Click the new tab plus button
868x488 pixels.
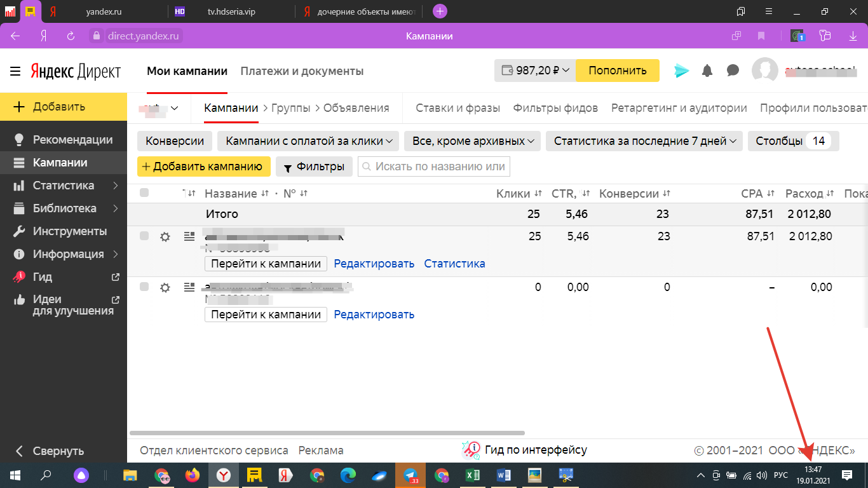[440, 11]
